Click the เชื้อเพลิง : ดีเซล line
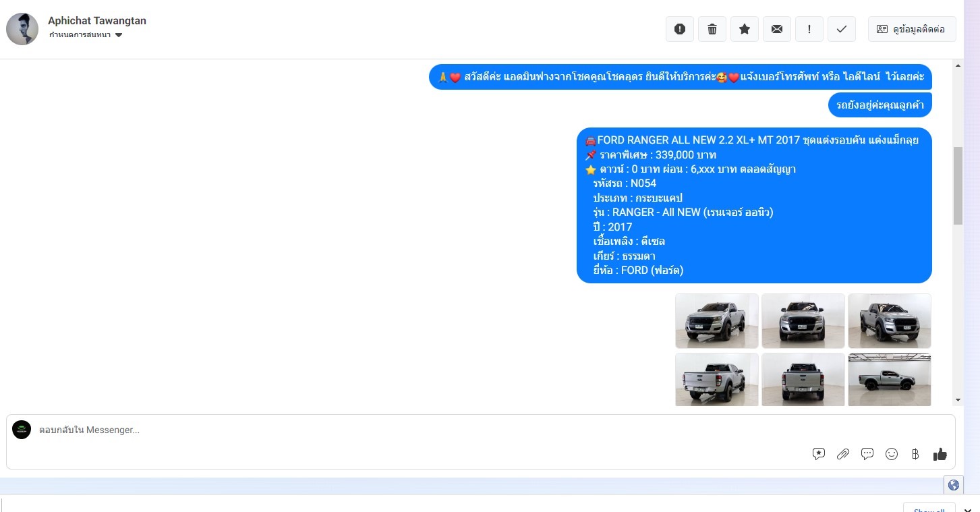This screenshot has height=512, width=980. 629,241
